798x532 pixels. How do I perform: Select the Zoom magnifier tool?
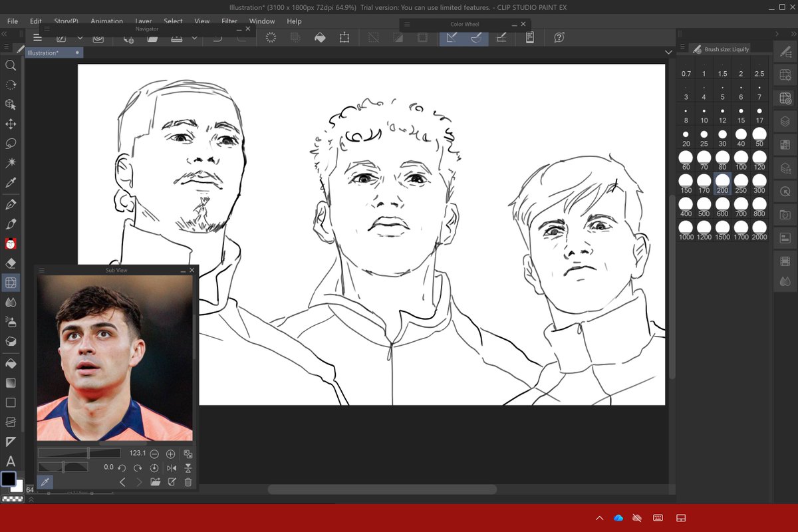(11, 65)
